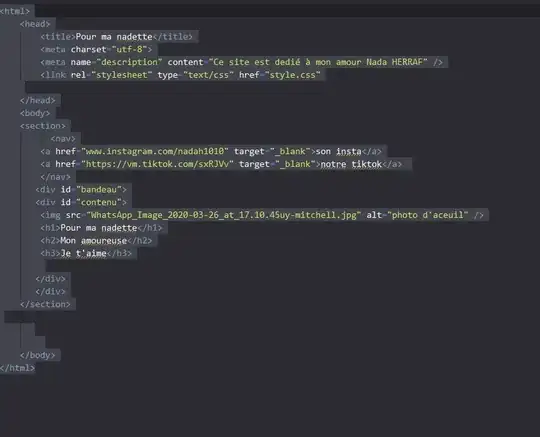Click the link text 'notre tiktok'
540x437 pixels.
351,164
